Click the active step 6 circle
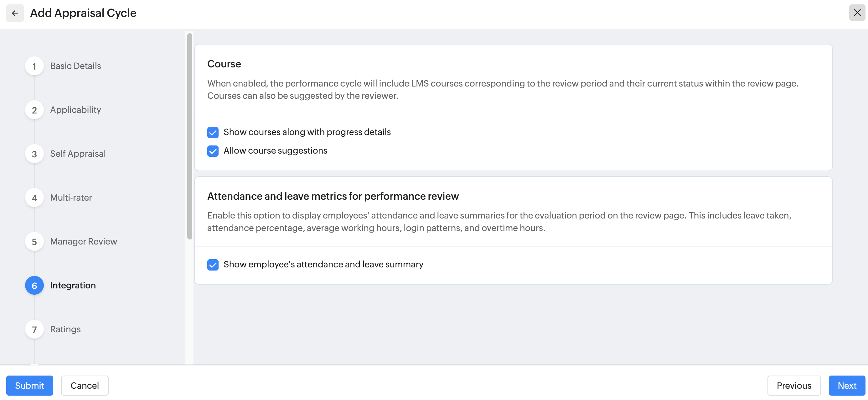This screenshot has width=868, height=400. click(x=34, y=285)
